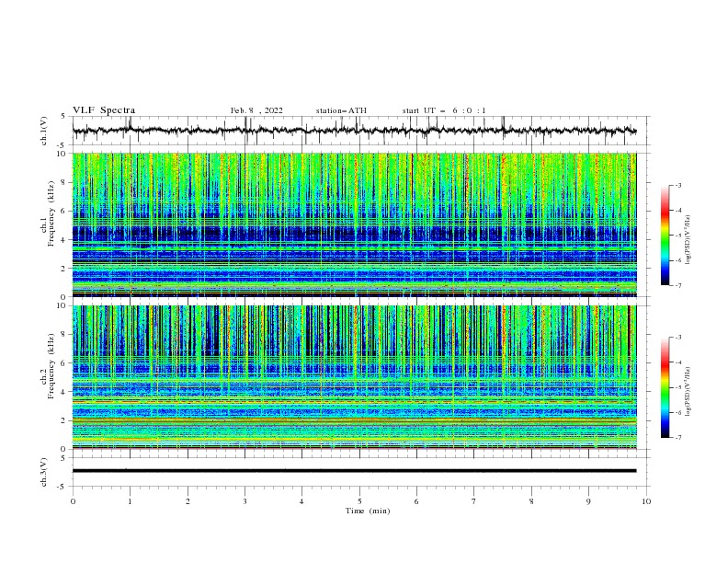Click the lower color bar legend for ch.2
Screen dimensions: 728x563
[665, 387]
